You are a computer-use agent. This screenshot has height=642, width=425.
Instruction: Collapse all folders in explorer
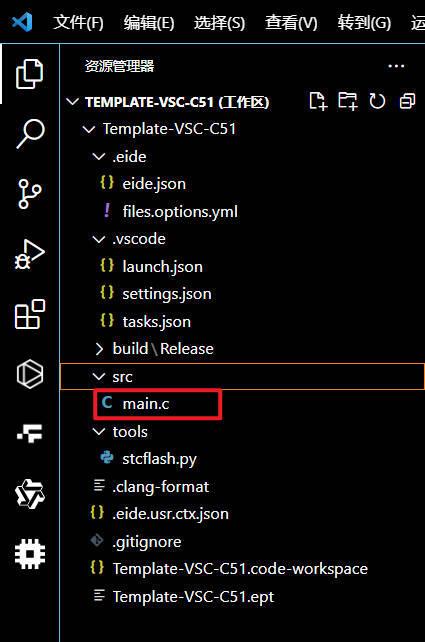407,101
